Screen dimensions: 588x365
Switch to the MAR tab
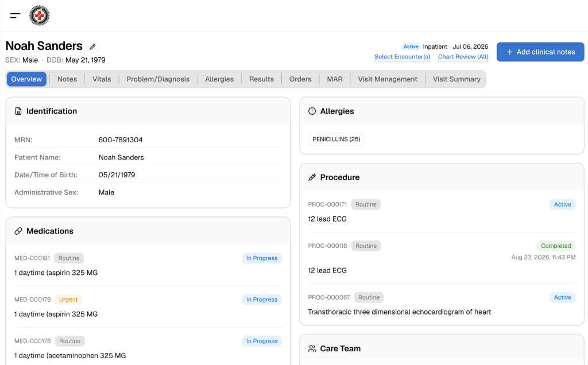(x=335, y=79)
